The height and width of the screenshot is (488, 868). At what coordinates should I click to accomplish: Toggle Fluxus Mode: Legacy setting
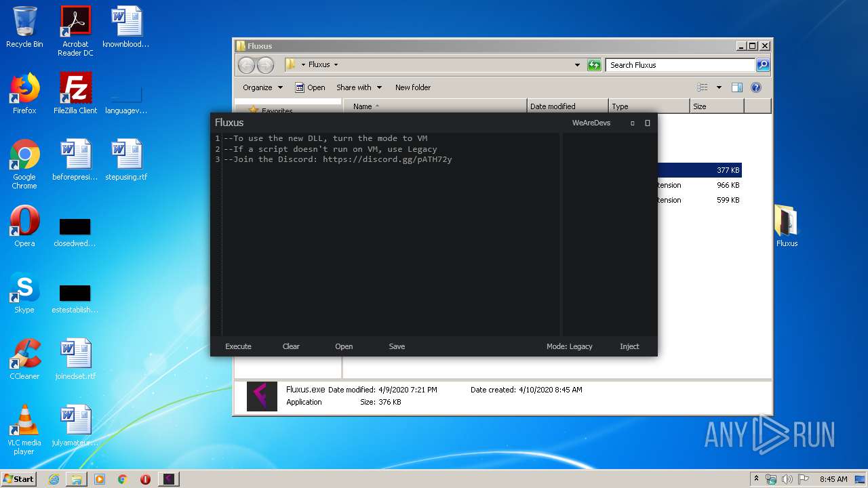click(x=569, y=346)
